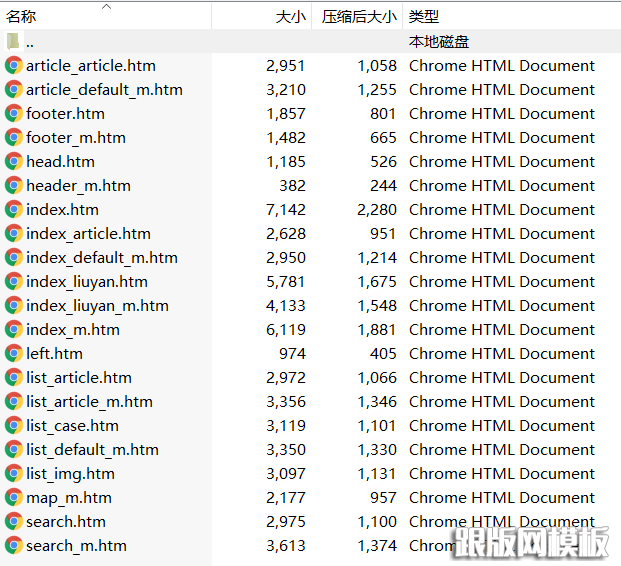621x566 pixels.
Task: Click the Chrome icon next to map_m.htm
Action: (x=14, y=498)
